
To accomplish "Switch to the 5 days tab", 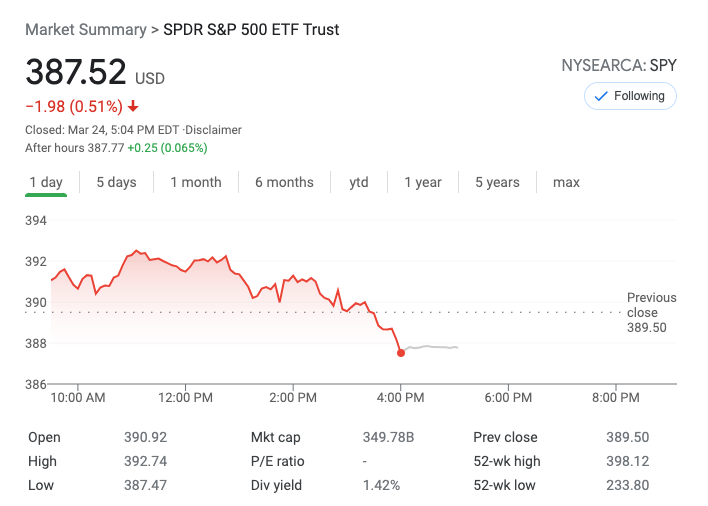I will 116,182.
